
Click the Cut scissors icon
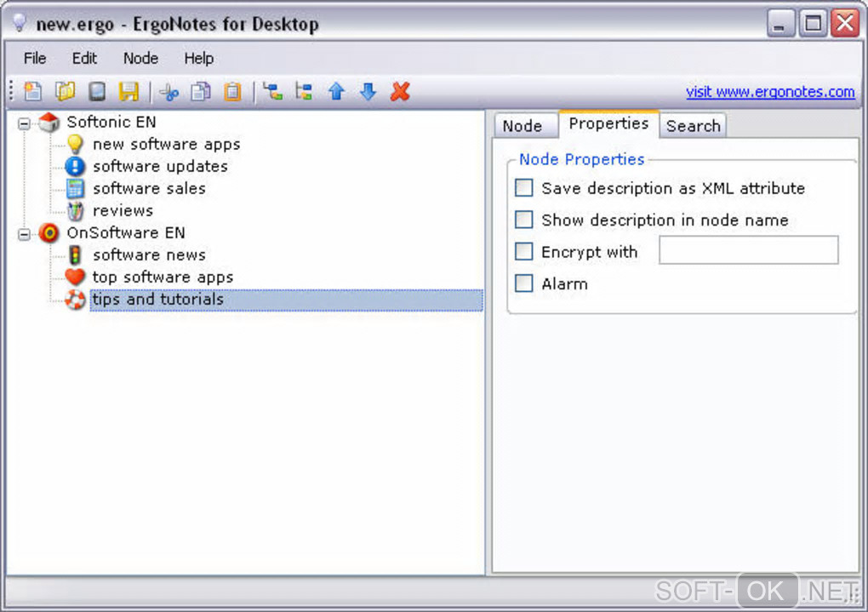coord(168,91)
